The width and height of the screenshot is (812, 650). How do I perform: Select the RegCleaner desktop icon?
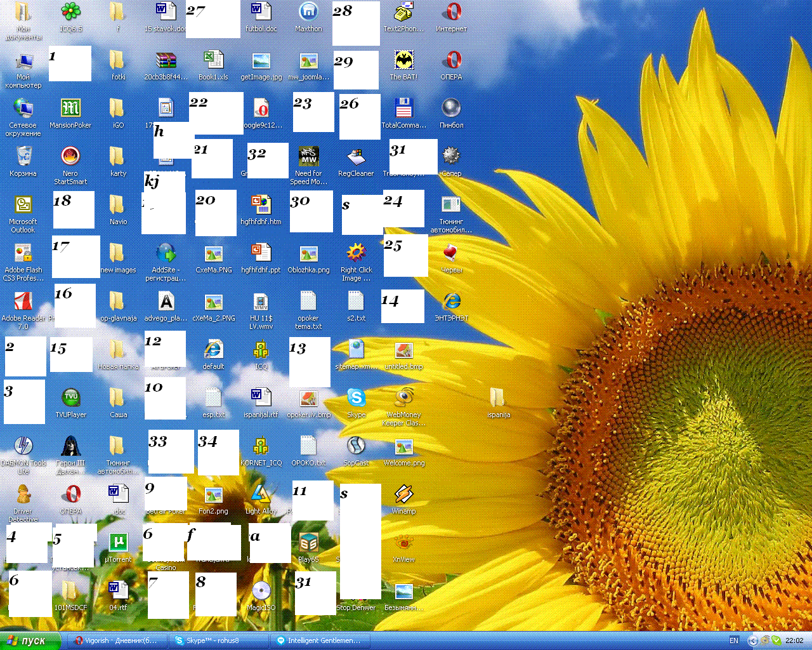tap(356, 157)
